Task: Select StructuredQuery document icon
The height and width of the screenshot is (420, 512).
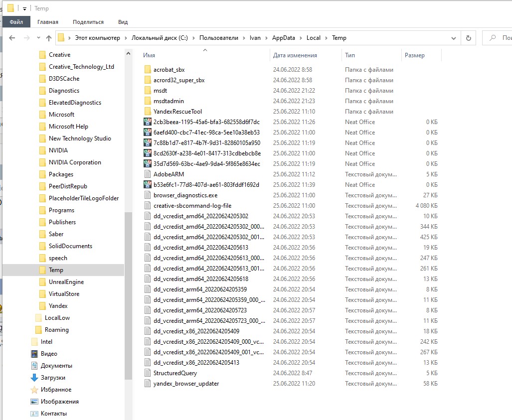Action: pos(148,373)
